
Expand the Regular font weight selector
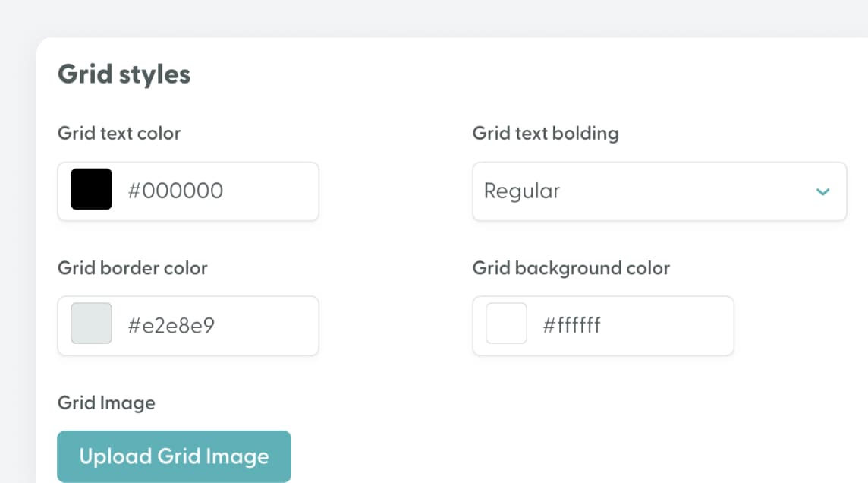pos(659,191)
